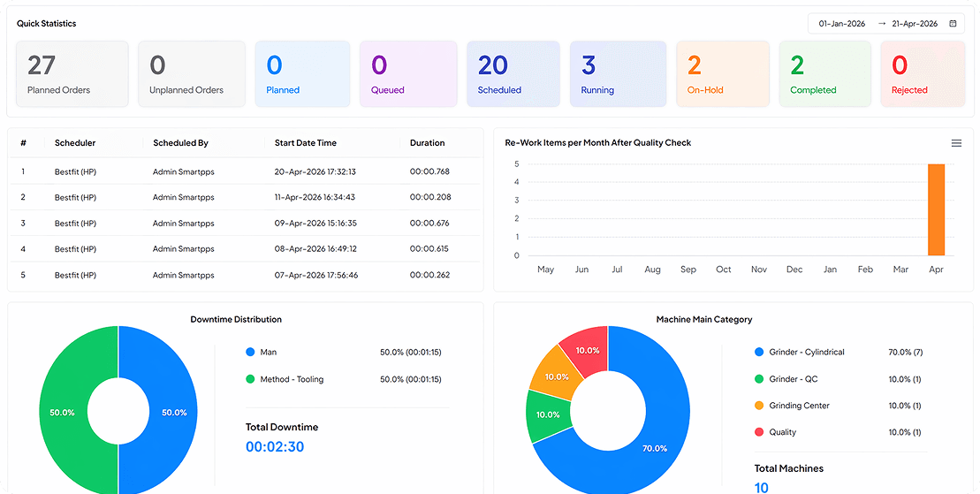The height and width of the screenshot is (494, 980).
Task: Sort by Start Date Time column header
Action: pos(305,143)
